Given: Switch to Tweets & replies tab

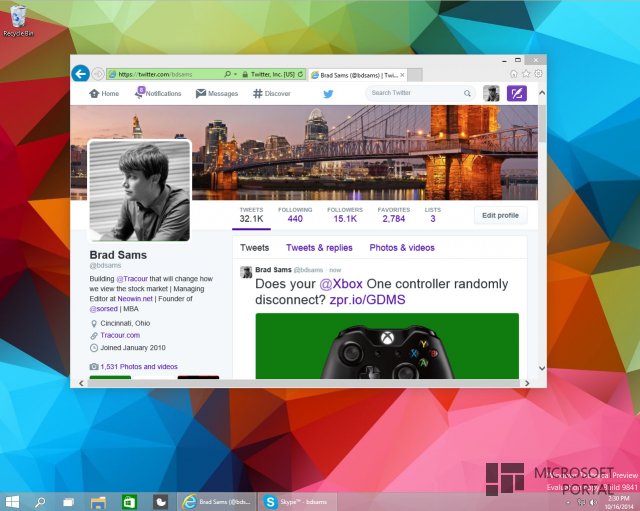Looking at the screenshot, I should (319, 248).
